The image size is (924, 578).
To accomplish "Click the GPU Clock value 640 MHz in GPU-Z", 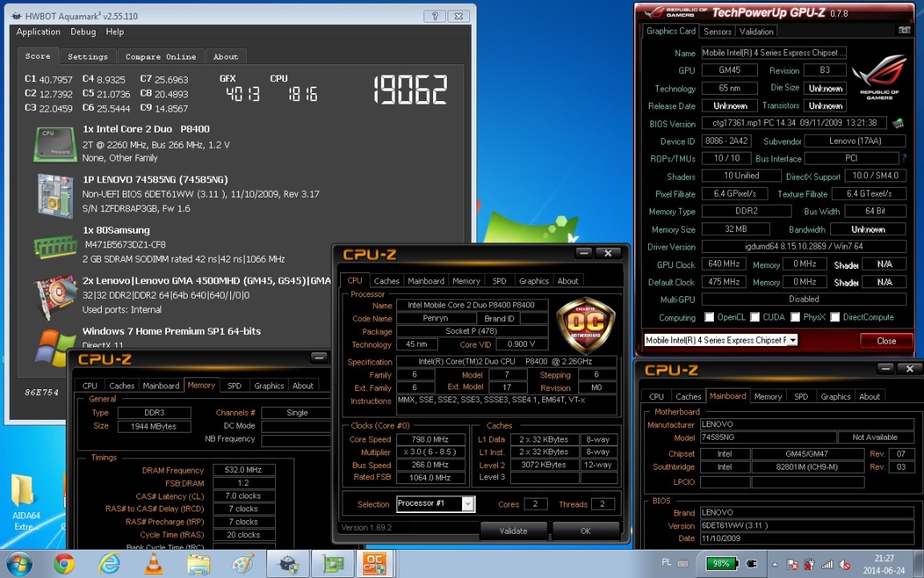I will pyautogui.click(x=723, y=263).
